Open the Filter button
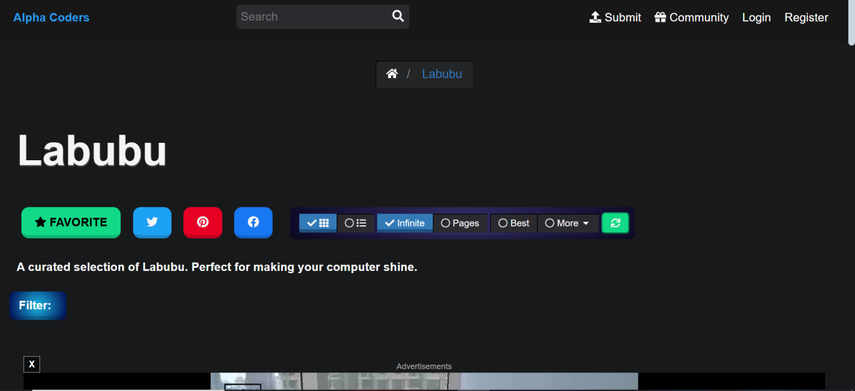 point(38,305)
